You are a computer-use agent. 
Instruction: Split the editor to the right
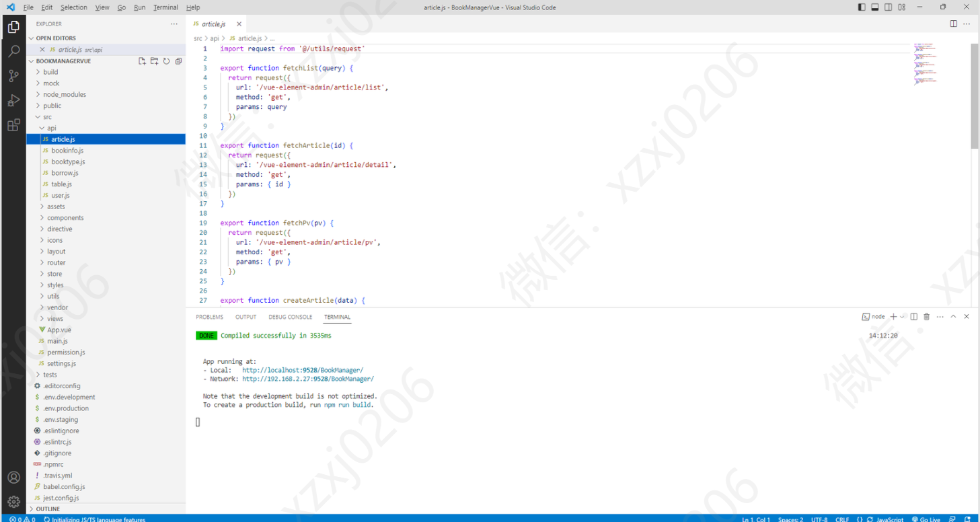[953, 24]
